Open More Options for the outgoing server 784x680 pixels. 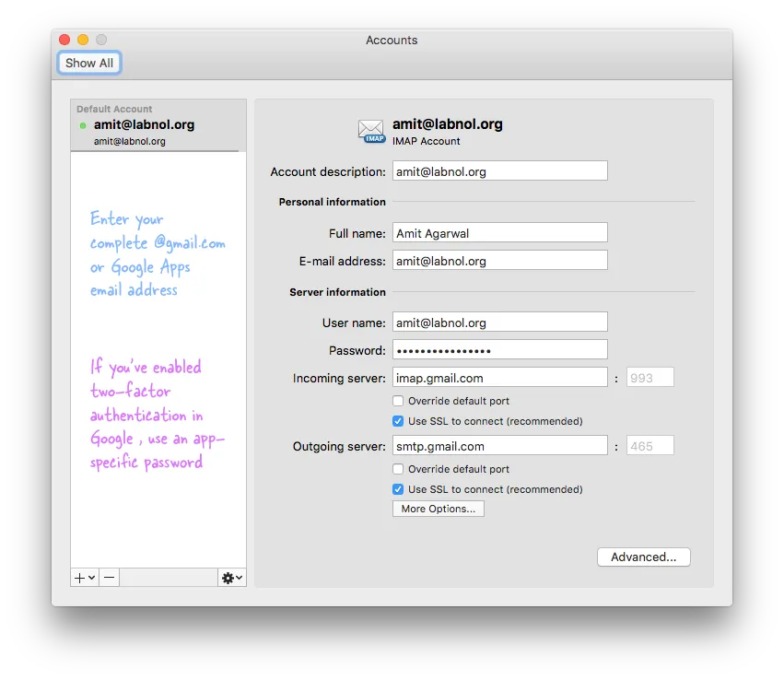coord(438,508)
